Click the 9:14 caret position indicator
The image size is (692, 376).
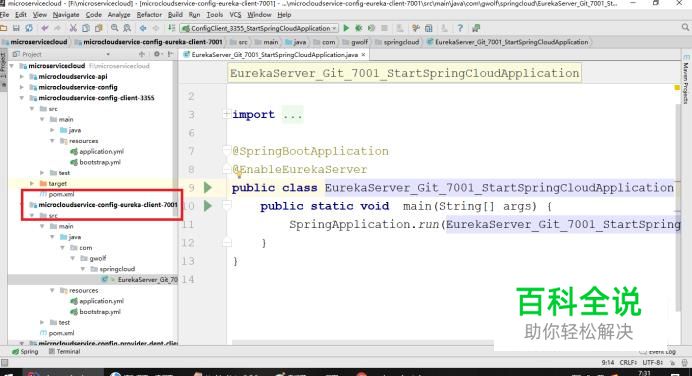click(608, 363)
